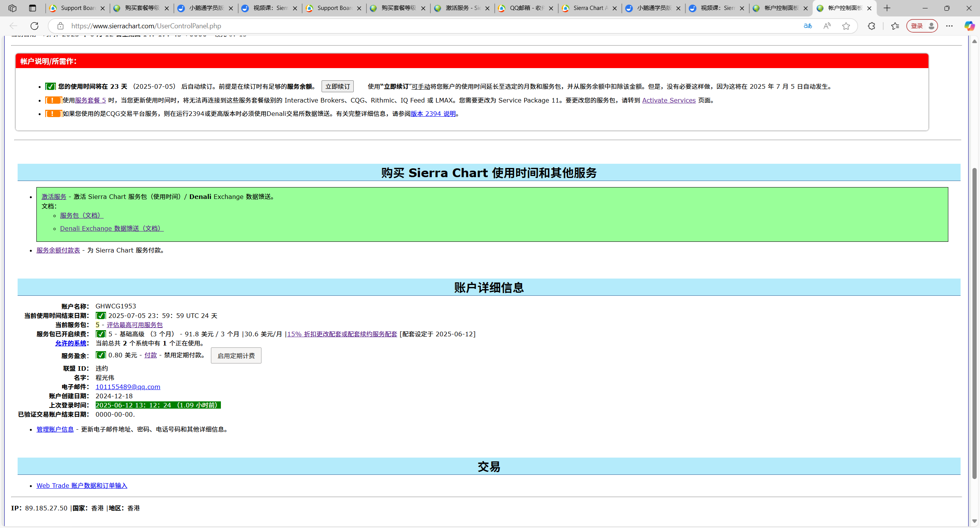Viewport: 980px width, 528px height.
Task: Click the translate page icon
Action: click(x=808, y=26)
